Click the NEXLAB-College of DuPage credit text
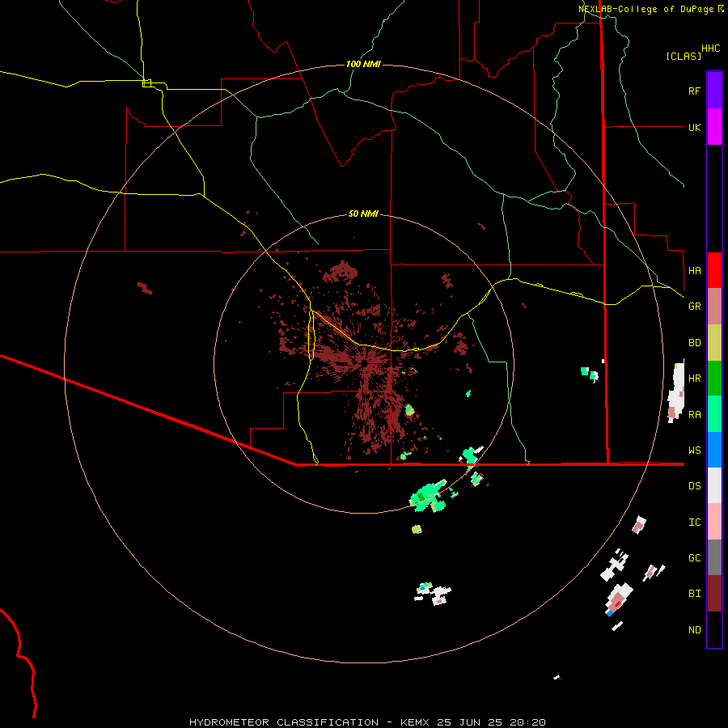The height and width of the screenshot is (728, 728). (x=645, y=9)
